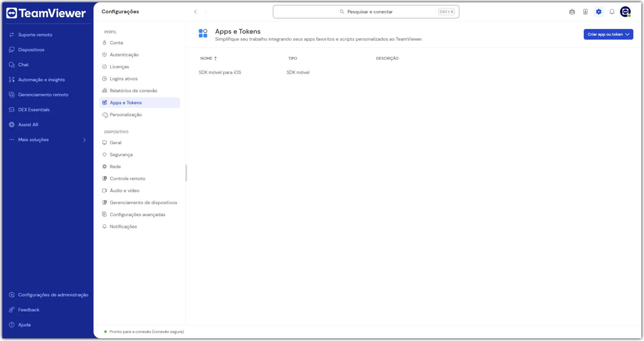Focus the Pesquisar e conectar search field
The image size is (644, 341).
[366, 12]
